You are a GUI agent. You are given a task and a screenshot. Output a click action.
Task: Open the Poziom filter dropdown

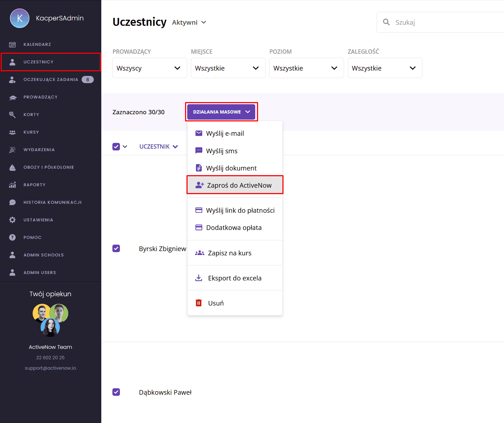point(306,68)
